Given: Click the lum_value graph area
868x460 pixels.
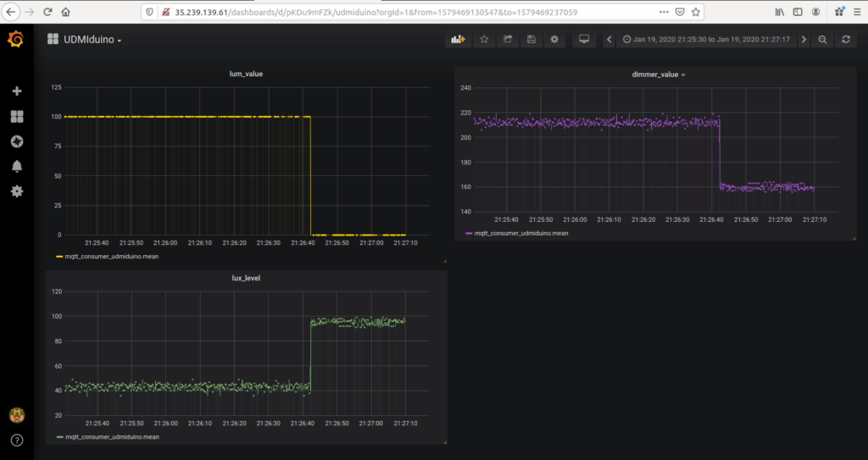Looking at the screenshot, I should pos(247,160).
